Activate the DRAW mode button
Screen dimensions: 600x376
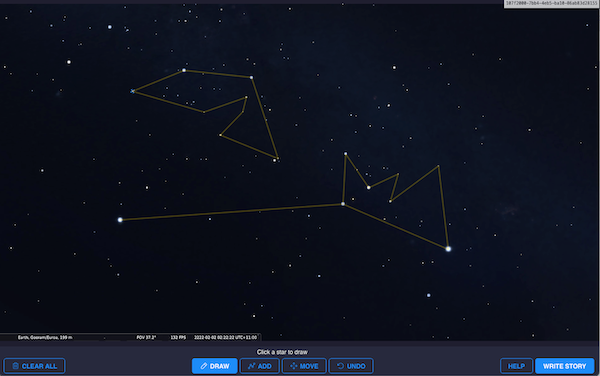point(215,366)
